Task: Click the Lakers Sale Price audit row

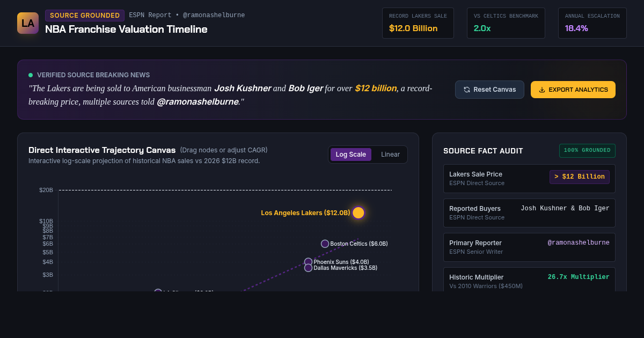Action: [x=529, y=179]
